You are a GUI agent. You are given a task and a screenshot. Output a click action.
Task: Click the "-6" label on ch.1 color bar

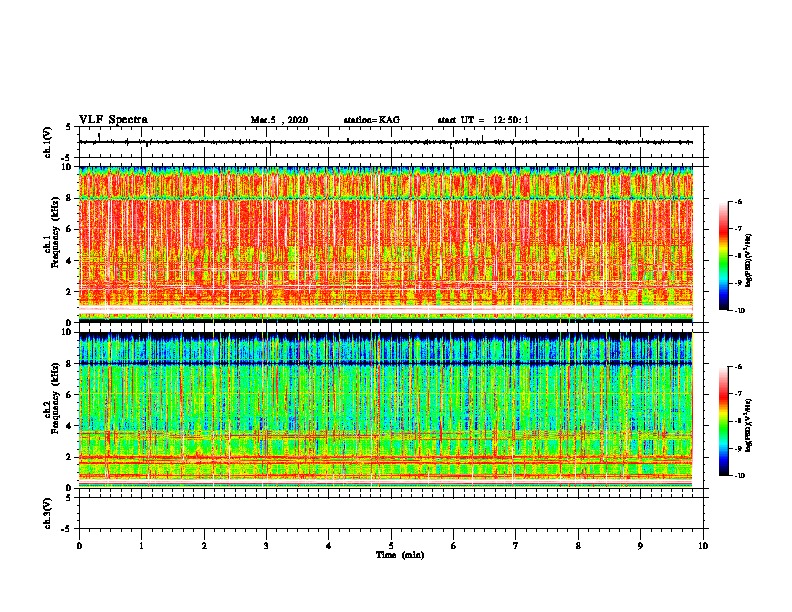738,201
